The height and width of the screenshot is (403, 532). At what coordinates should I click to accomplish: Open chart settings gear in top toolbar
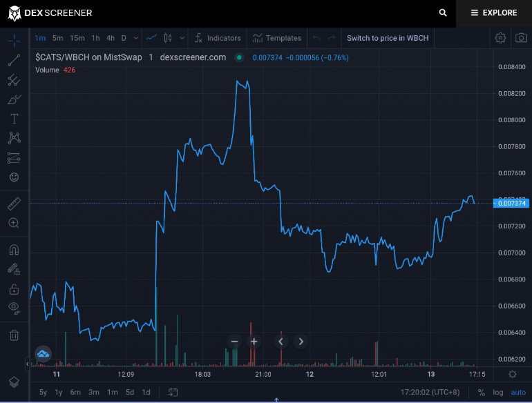tap(500, 38)
